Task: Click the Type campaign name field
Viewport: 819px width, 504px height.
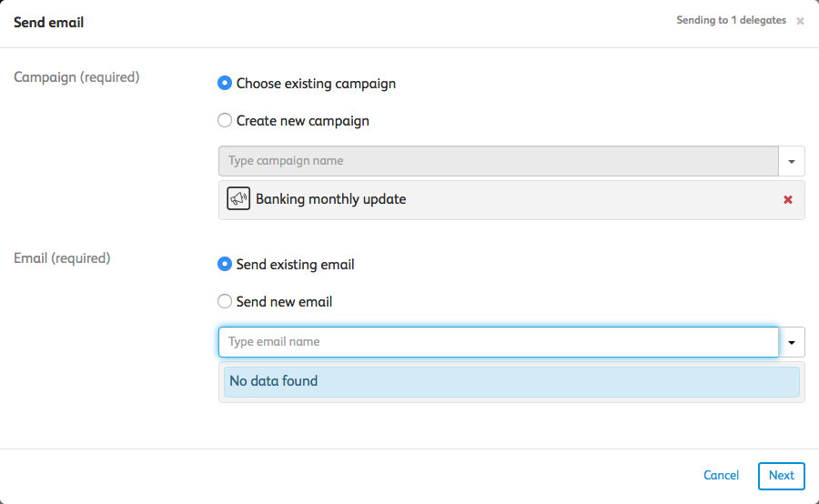Action: [x=498, y=161]
